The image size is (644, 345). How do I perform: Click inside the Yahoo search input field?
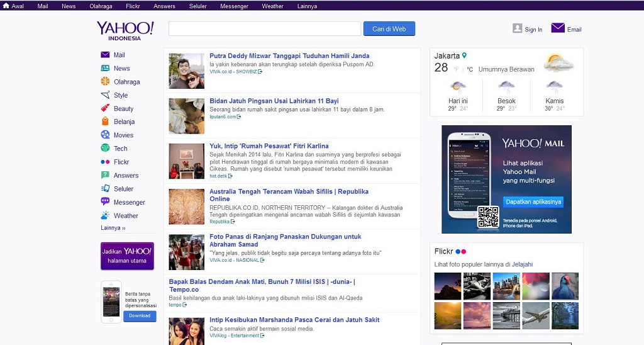click(265, 29)
